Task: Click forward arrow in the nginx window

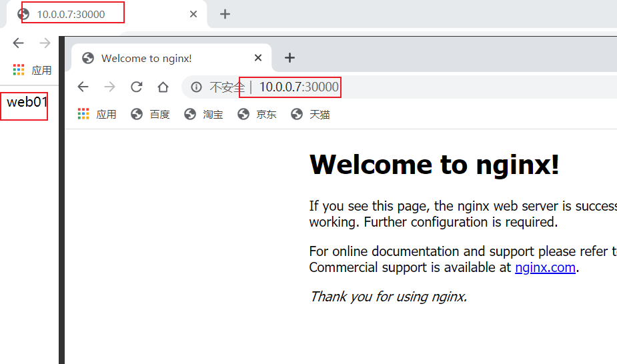Action: coord(109,87)
